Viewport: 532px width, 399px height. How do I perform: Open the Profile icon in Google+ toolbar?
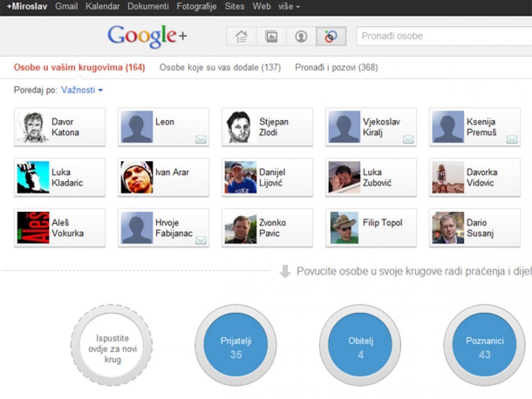point(301,36)
